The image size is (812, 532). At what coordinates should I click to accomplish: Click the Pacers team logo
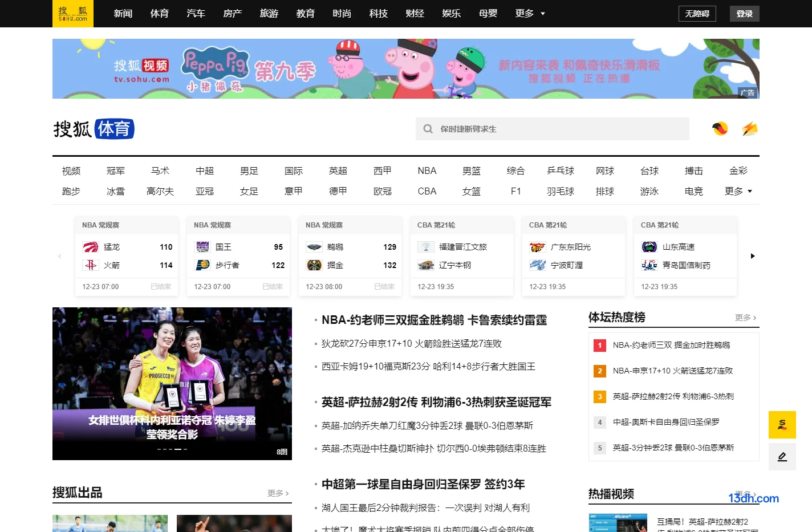(202, 265)
